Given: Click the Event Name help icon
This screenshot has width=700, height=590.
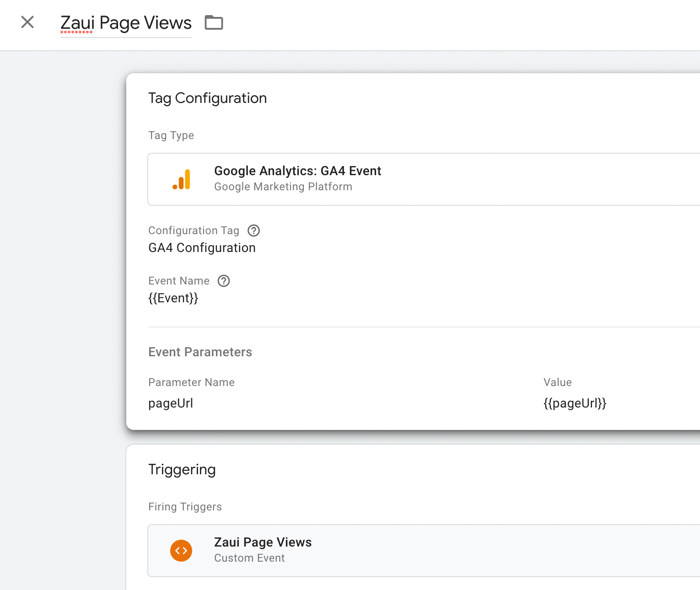Looking at the screenshot, I should tap(224, 281).
